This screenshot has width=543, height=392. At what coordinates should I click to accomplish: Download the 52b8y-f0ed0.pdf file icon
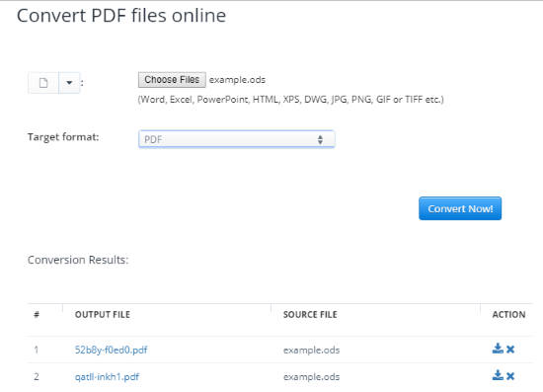[498, 349]
